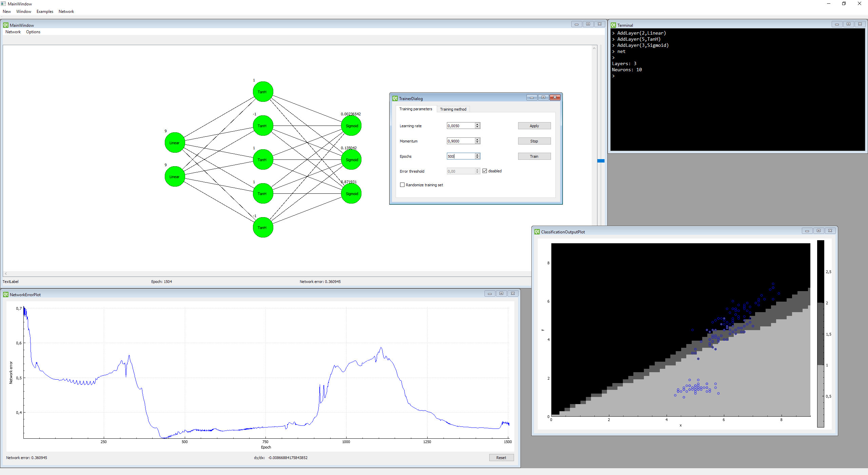Click the Qt icon of Terminal window
Image resolution: width=868 pixels, height=475 pixels.
(x=613, y=25)
